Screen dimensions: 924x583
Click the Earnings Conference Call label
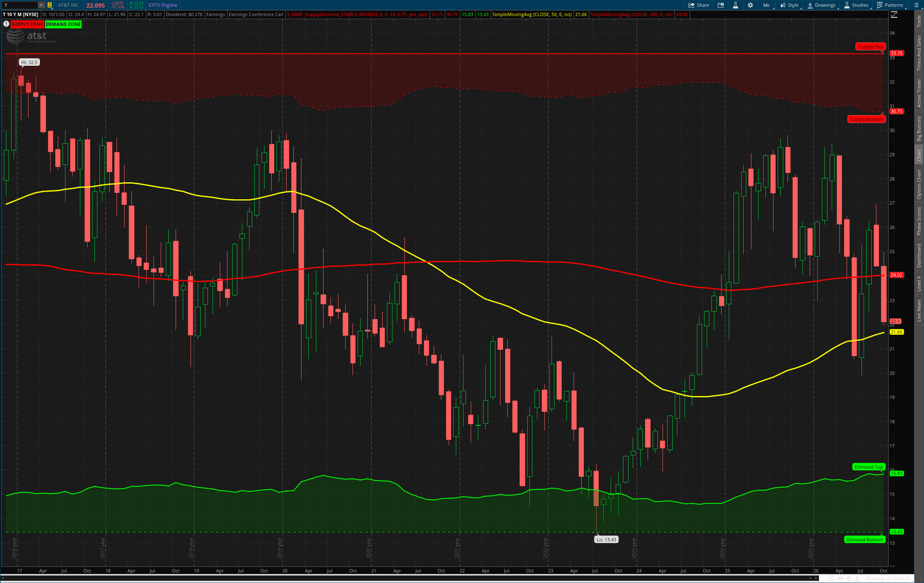pyautogui.click(x=256, y=14)
